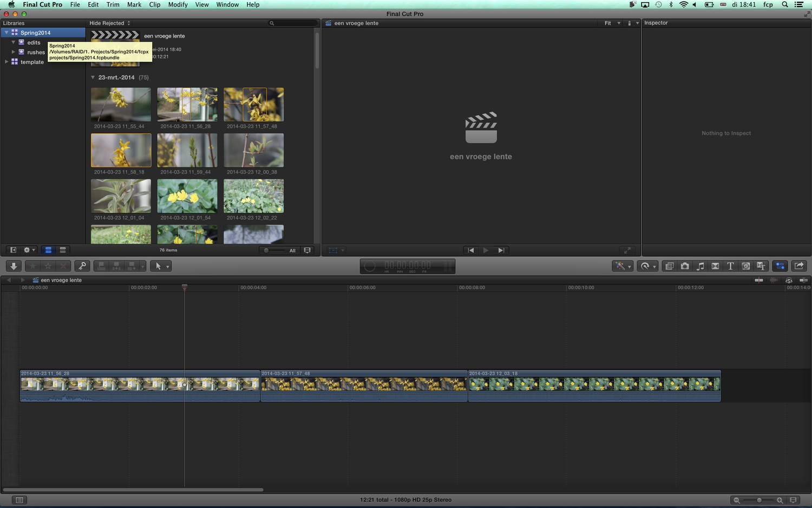Open the Transitions browser
Screen dimensions: 812x508
715,266
